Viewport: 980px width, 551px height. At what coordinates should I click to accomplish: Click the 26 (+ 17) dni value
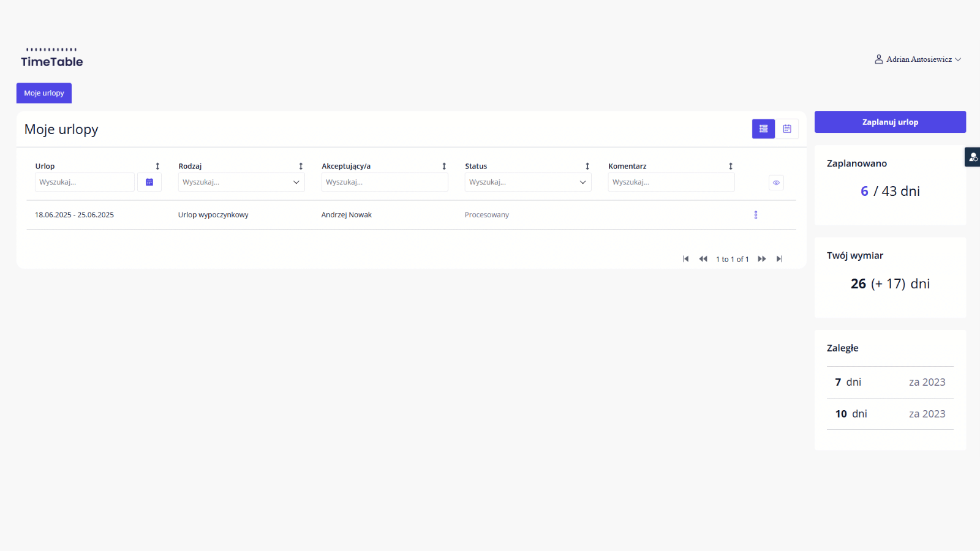890,283
